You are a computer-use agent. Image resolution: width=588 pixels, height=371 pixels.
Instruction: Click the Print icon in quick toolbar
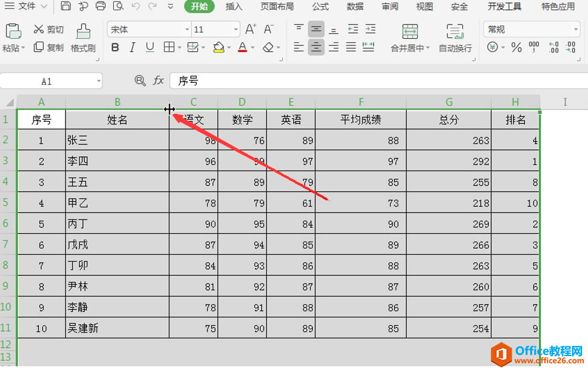pos(101,6)
